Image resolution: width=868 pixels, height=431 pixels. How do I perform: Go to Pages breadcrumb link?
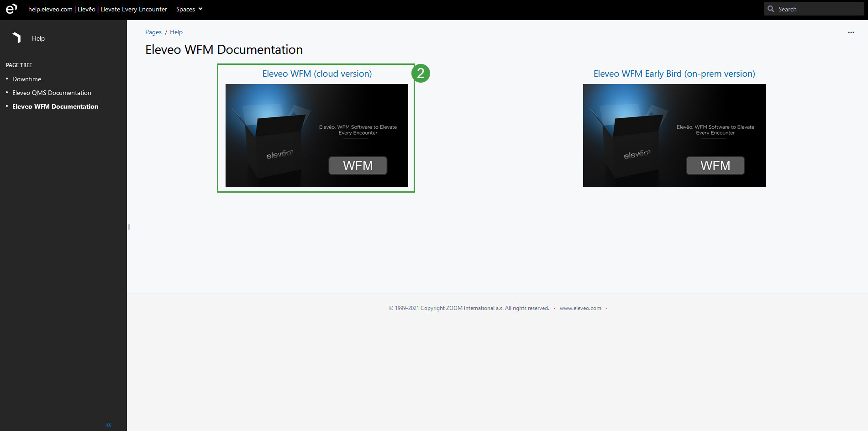point(153,32)
